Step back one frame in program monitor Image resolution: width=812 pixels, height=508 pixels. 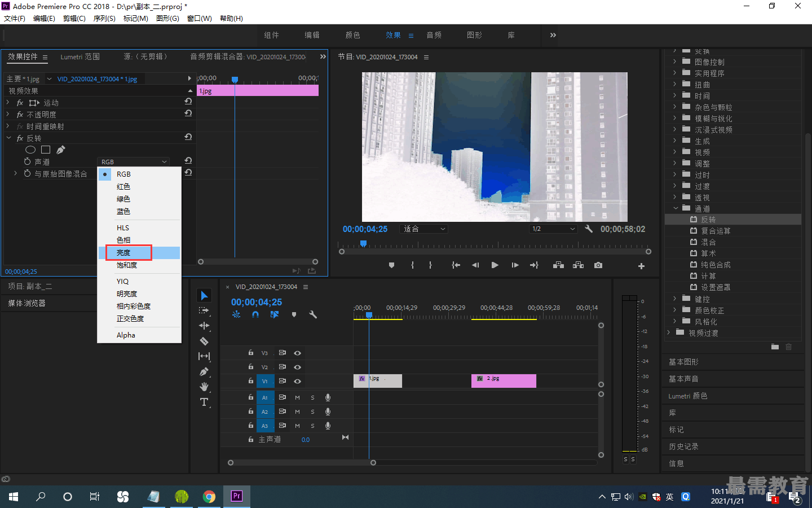coord(475,265)
